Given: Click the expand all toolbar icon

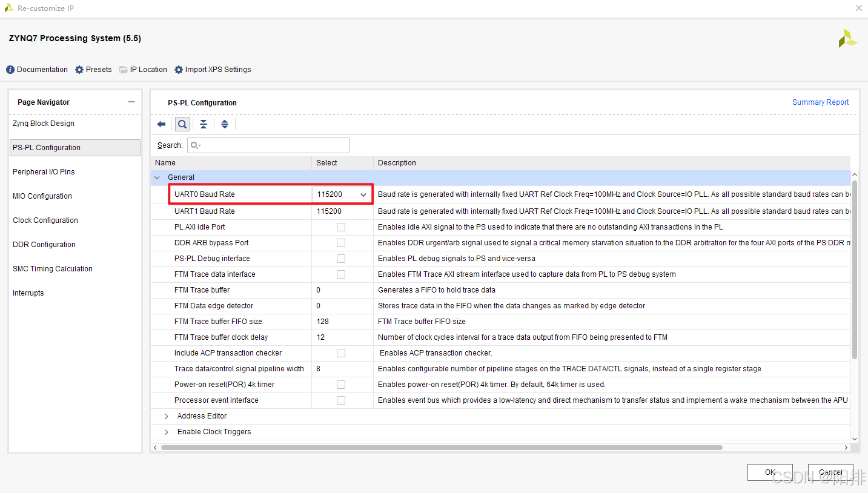Looking at the screenshot, I should point(225,124).
